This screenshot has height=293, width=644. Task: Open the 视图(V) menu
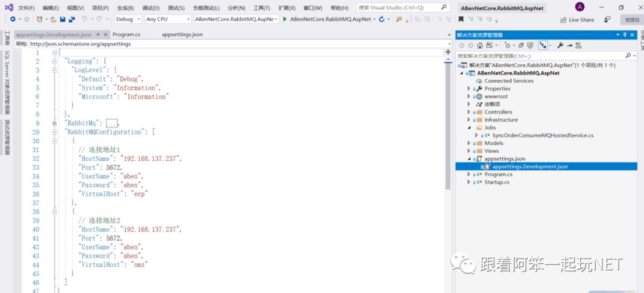[75, 8]
